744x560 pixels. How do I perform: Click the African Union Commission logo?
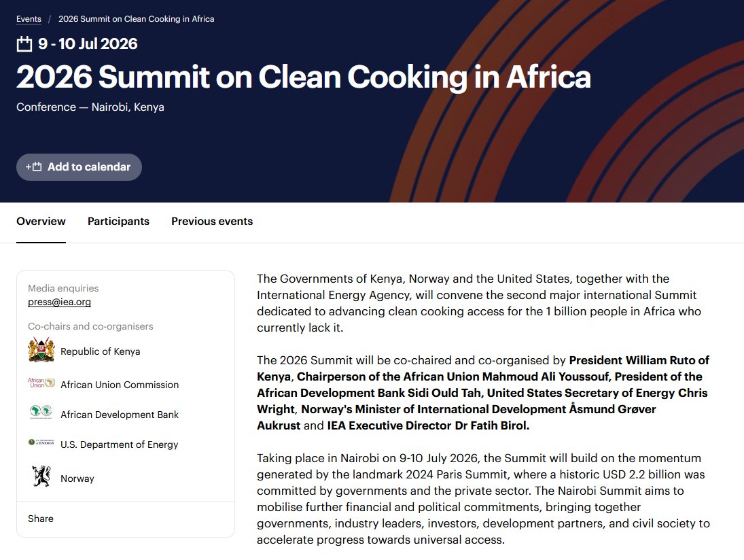pos(41,383)
